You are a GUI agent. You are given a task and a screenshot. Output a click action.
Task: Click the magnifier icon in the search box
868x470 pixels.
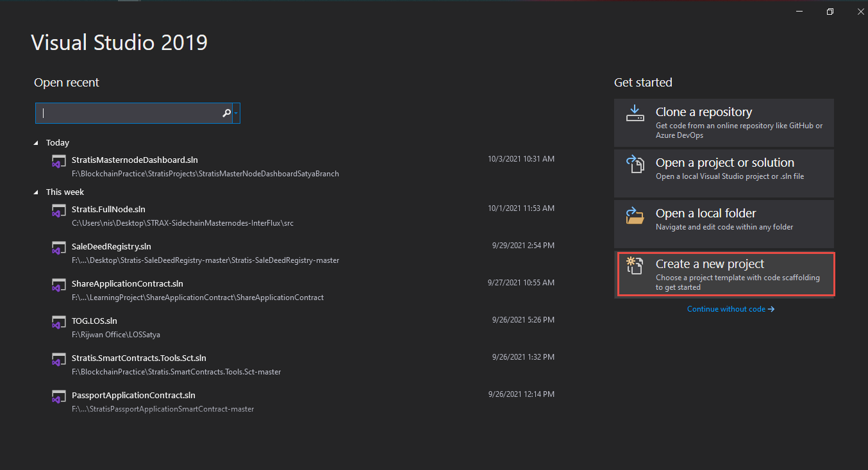coord(226,113)
